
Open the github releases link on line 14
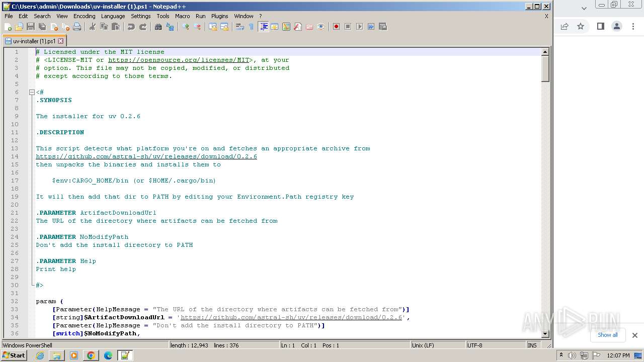146,156
